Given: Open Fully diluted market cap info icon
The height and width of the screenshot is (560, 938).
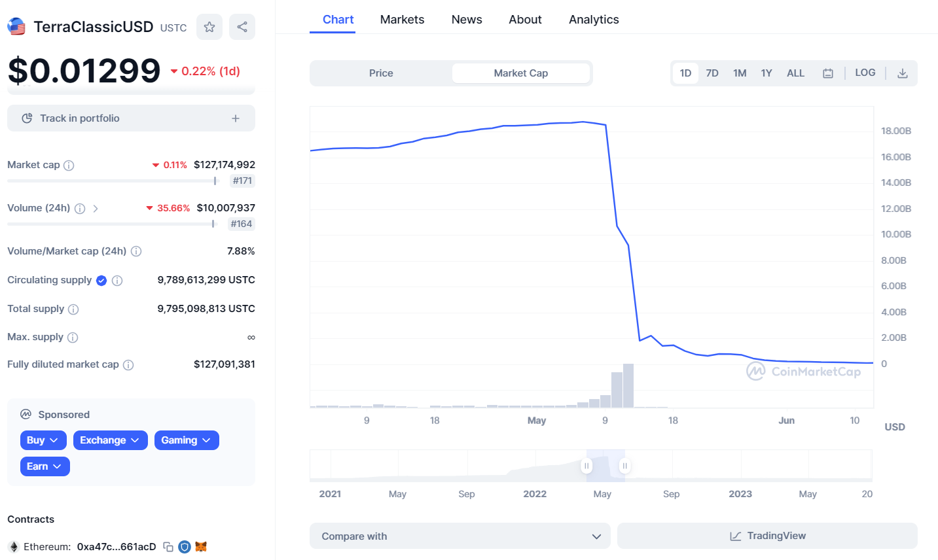Looking at the screenshot, I should pos(128,365).
